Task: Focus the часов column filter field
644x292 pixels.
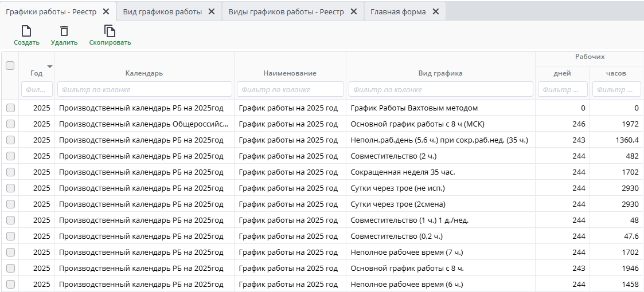Action: tap(616, 89)
